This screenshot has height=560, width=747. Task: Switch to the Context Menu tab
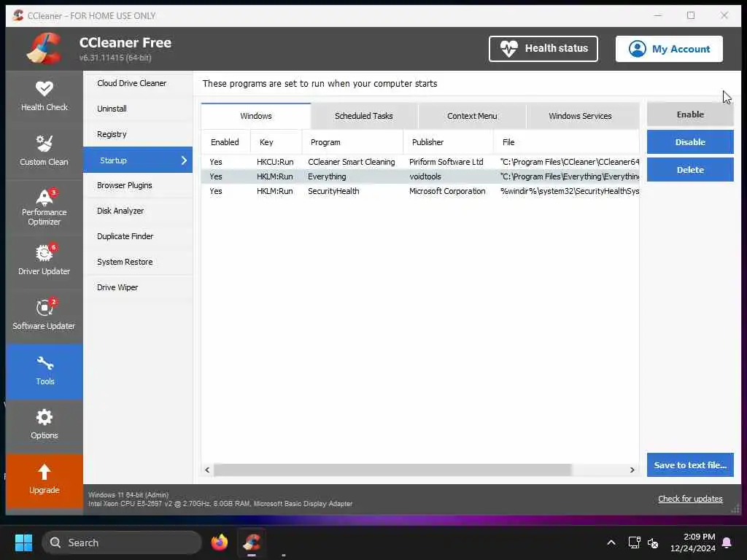[x=472, y=116]
